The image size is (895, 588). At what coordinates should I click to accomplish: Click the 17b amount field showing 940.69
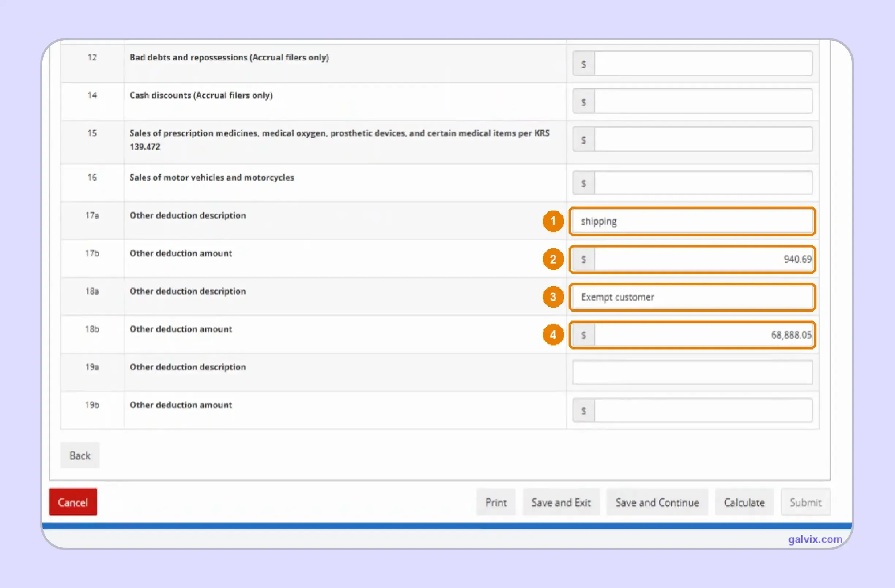click(703, 259)
